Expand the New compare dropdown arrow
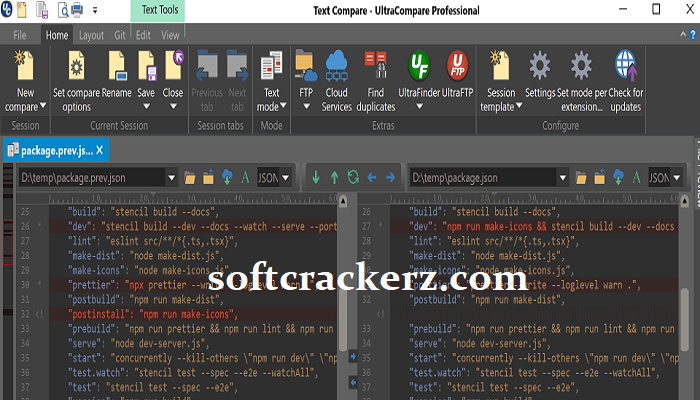 point(43,106)
